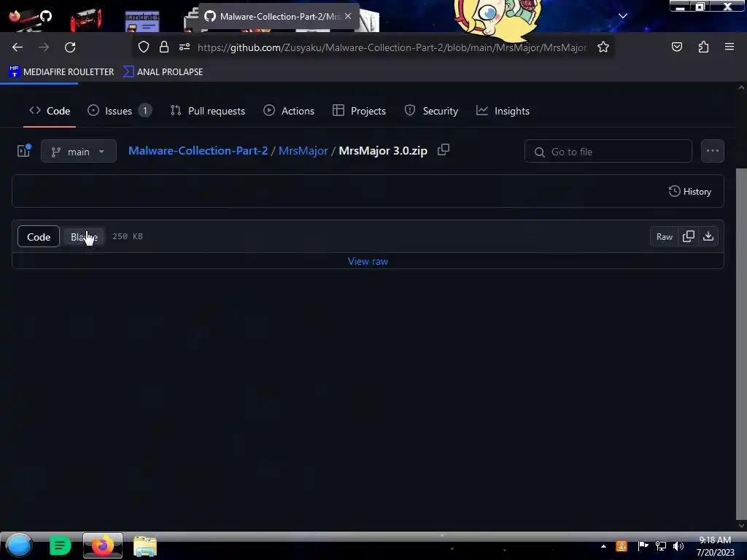Show hidden tray icons arrow
747x560 pixels.
(603, 546)
